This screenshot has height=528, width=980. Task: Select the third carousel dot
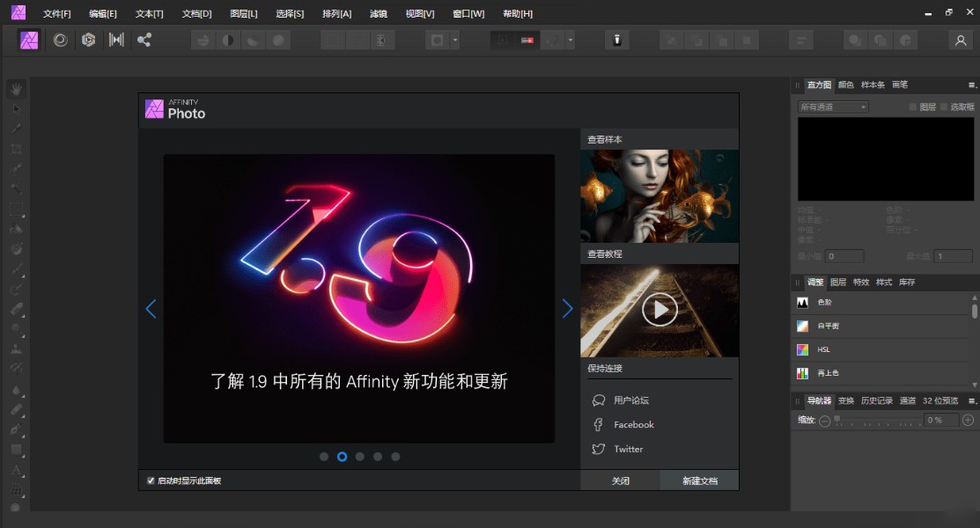click(x=360, y=457)
